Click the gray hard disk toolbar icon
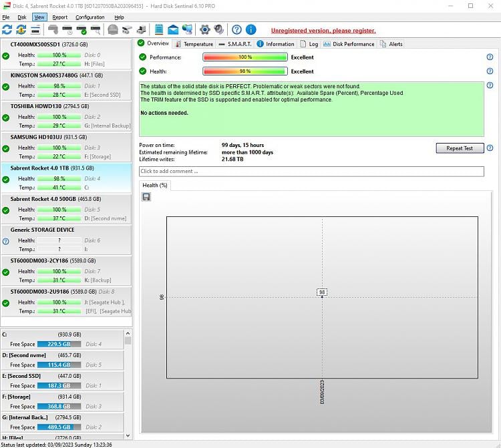 tap(53, 30)
